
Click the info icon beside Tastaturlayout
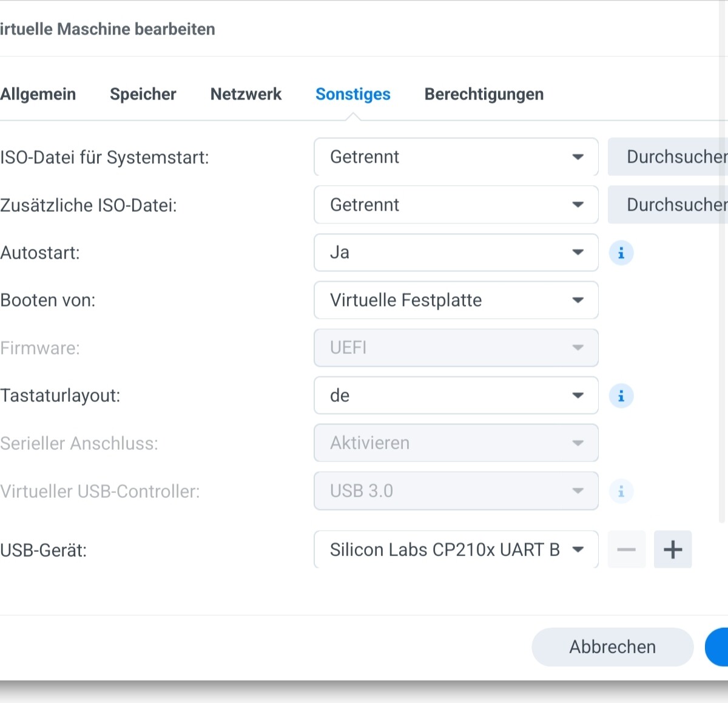pyautogui.click(x=621, y=396)
